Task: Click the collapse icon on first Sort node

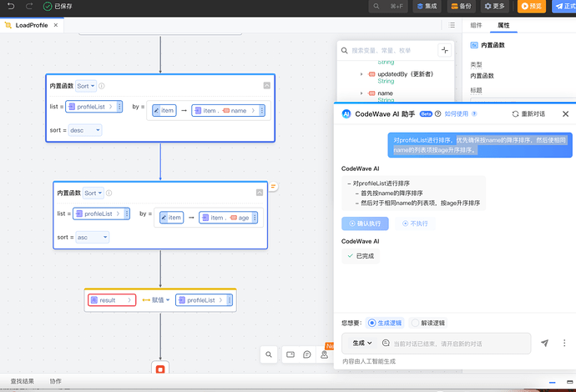Action: [266, 85]
